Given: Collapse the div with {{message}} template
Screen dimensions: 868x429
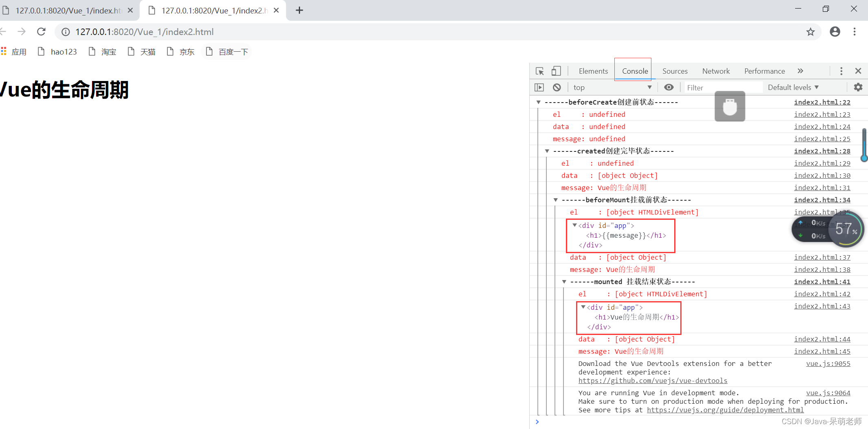Looking at the screenshot, I should pos(574,225).
